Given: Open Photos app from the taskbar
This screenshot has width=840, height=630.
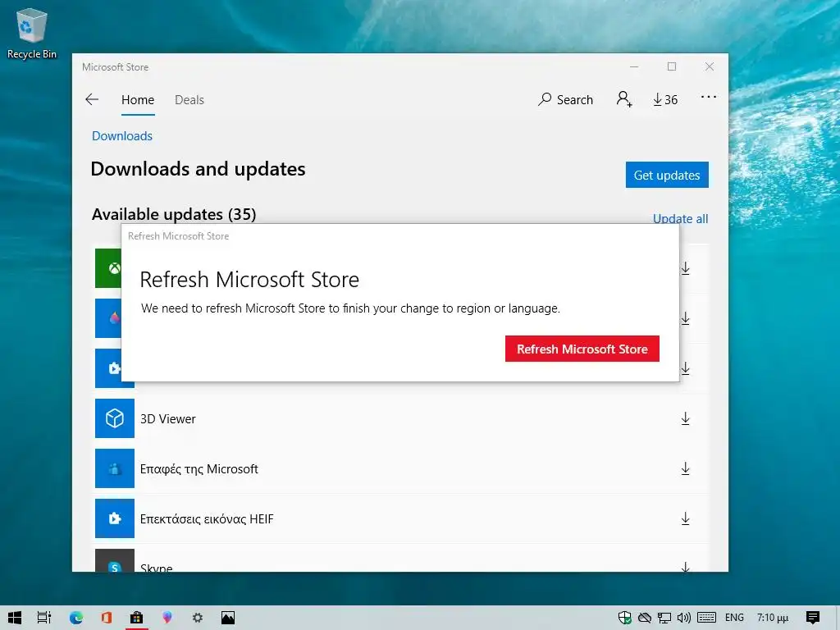Looking at the screenshot, I should (228, 618).
